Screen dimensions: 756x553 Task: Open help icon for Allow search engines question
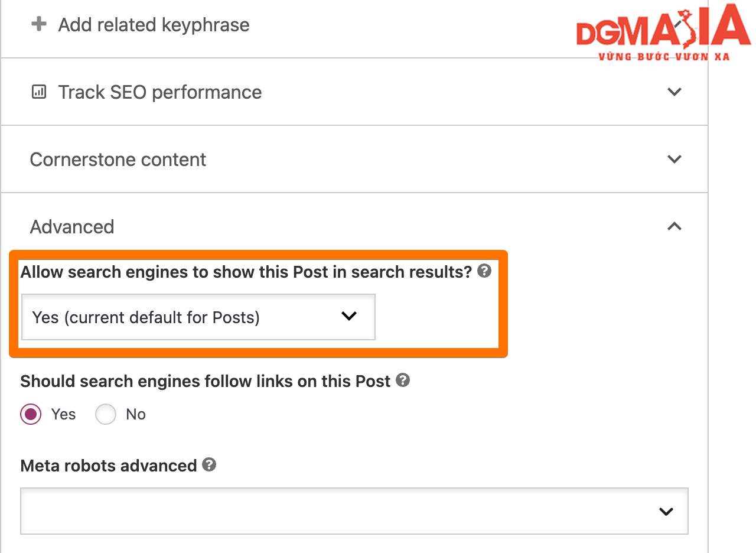(484, 271)
